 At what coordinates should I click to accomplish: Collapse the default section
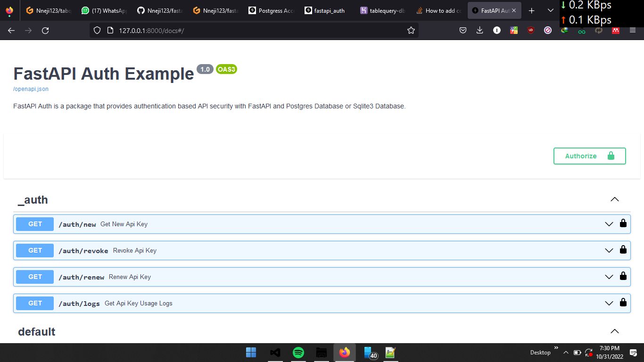tap(615, 331)
